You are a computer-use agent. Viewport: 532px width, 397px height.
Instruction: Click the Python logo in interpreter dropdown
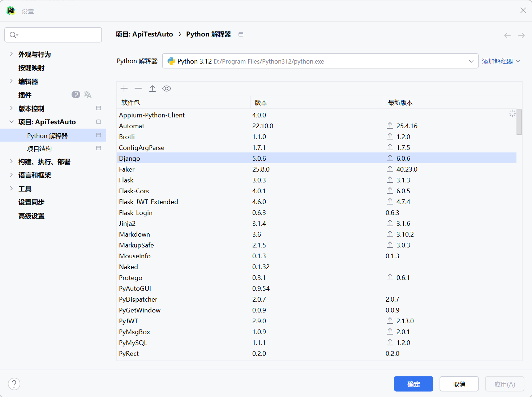(171, 61)
